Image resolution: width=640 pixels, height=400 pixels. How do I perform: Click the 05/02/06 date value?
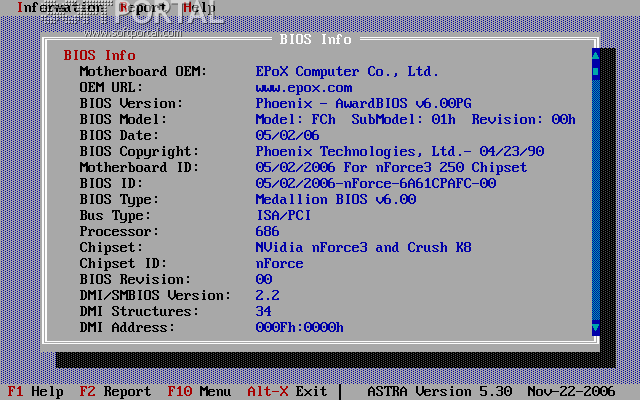[287, 135]
